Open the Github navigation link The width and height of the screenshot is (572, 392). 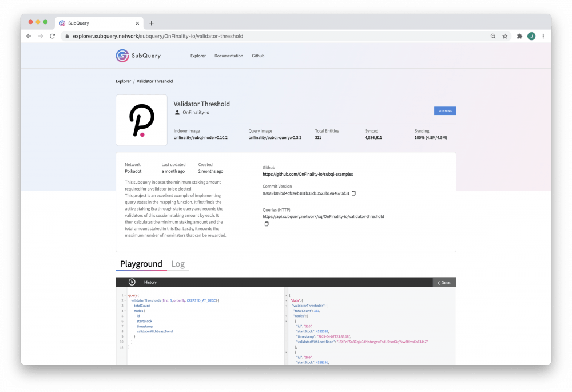[258, 56]
